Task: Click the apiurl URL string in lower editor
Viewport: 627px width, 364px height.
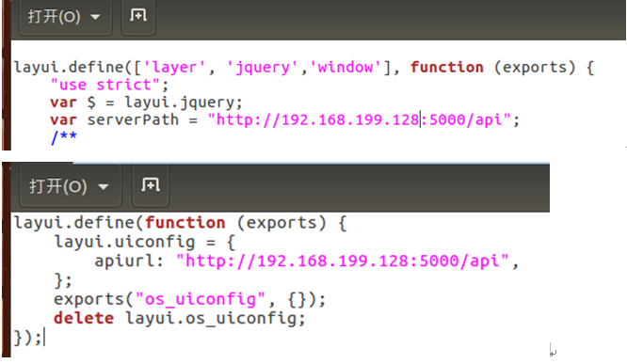Action: point(343,261)
